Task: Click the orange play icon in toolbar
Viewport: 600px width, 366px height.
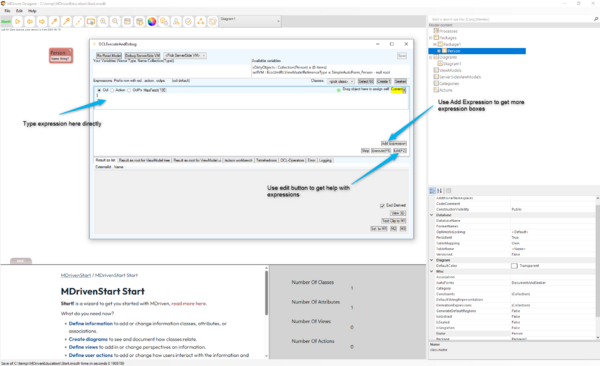Action: [17, 21]
